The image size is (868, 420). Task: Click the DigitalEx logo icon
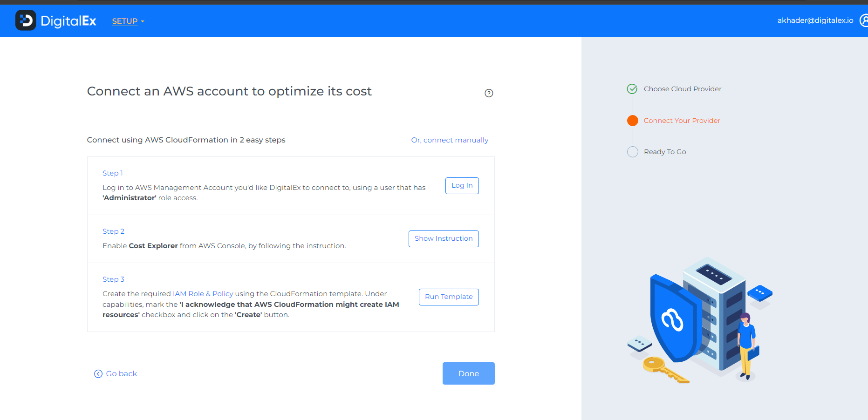click(x=26, y=20)
